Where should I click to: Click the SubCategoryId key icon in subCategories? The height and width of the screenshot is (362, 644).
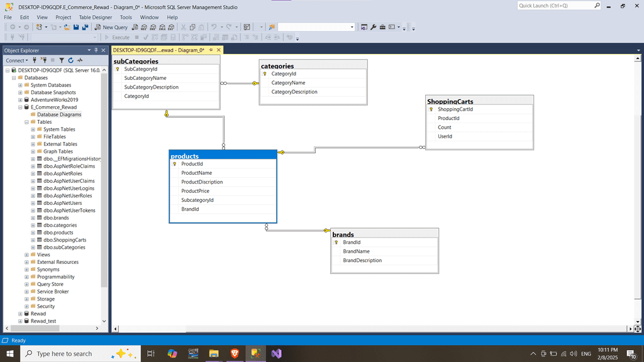pyautogui.click(x=118, y=69)
